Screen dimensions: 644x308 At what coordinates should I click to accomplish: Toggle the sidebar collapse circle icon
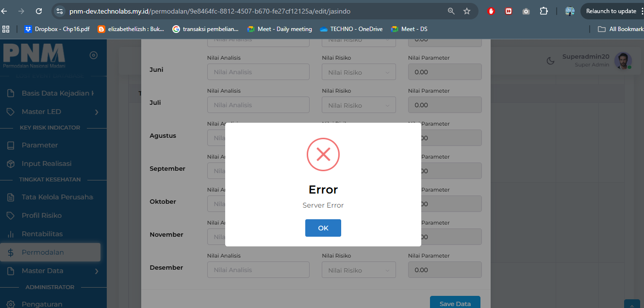click(94, 55)
